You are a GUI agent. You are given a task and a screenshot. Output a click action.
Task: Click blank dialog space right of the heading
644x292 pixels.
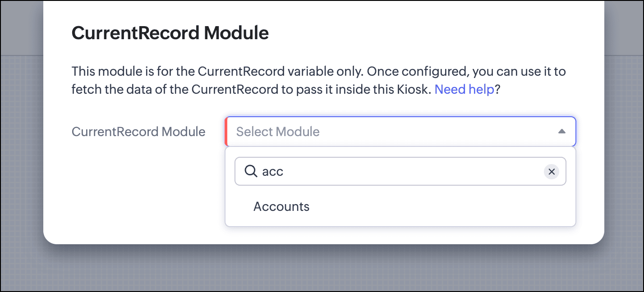coord(433,33)
